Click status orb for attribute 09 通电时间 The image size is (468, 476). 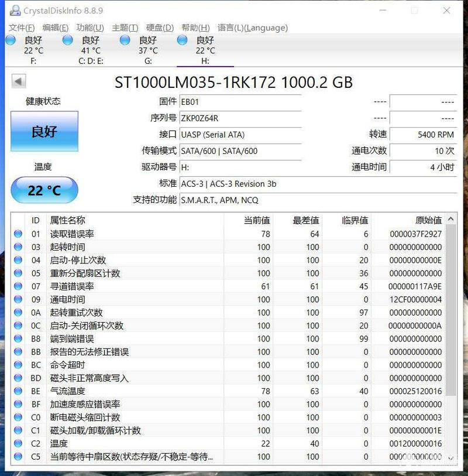point(18,299)
